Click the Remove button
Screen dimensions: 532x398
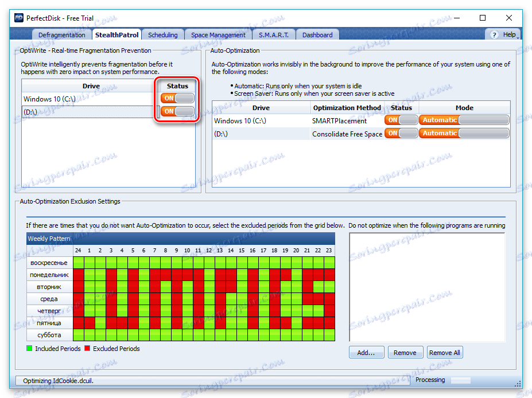(x=405, y=353)
